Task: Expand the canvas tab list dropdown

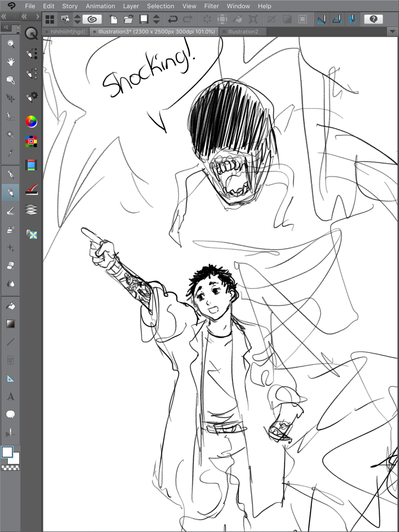Action: point(392,32)
